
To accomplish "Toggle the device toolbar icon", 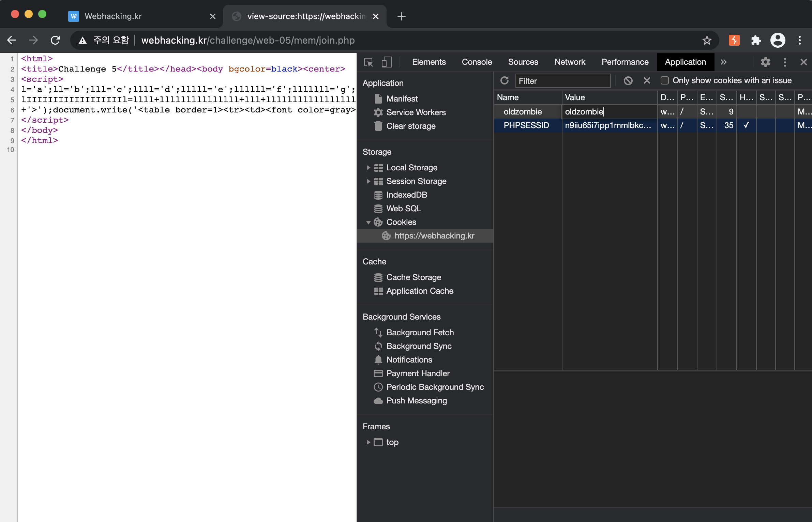I will coord(387,62).
